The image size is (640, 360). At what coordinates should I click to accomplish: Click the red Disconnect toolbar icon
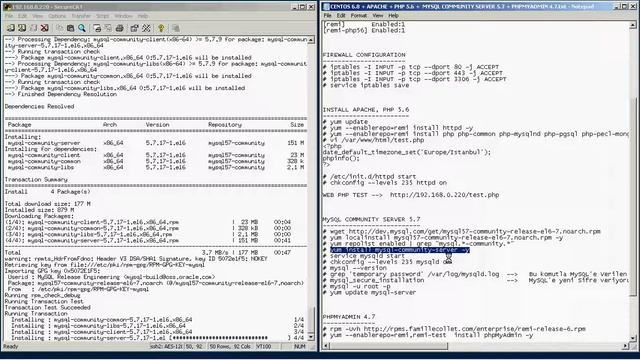(x=44, y=28)
